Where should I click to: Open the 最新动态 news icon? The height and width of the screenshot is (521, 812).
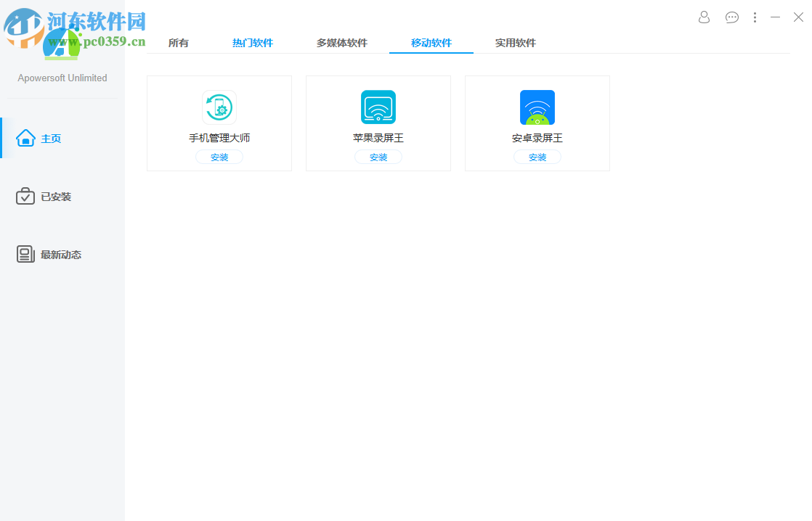point(25,254)
